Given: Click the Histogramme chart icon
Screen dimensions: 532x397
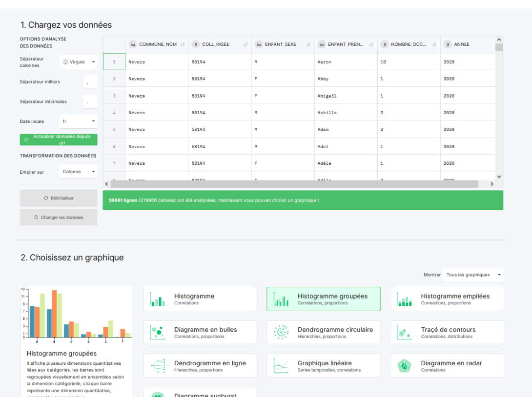Looking at the screenshot, I should [x=158, y=299].
